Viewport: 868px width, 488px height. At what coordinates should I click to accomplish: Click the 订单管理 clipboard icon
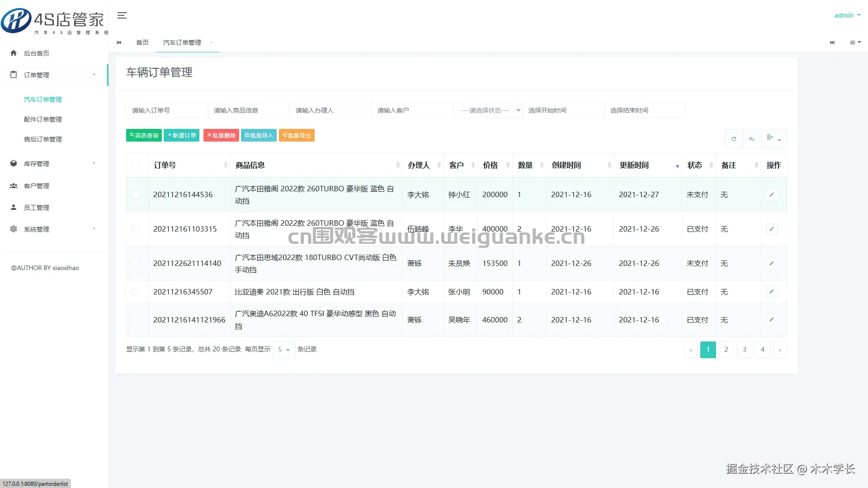point(14,75)
